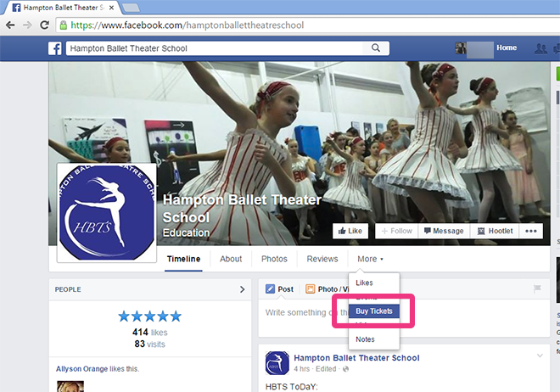Open a new browser tab

(x=131, y=8)
